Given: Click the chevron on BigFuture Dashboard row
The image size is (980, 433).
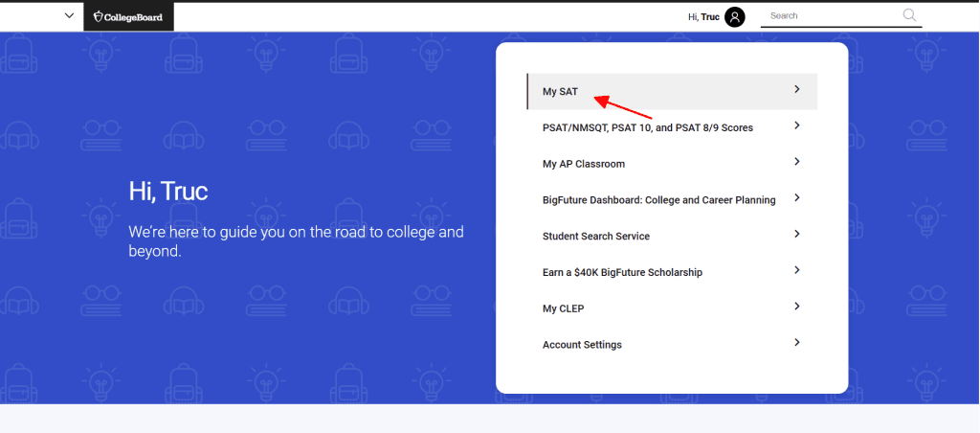Looking at the screenshot, I should pyautogui.click(x=797, y=197).
